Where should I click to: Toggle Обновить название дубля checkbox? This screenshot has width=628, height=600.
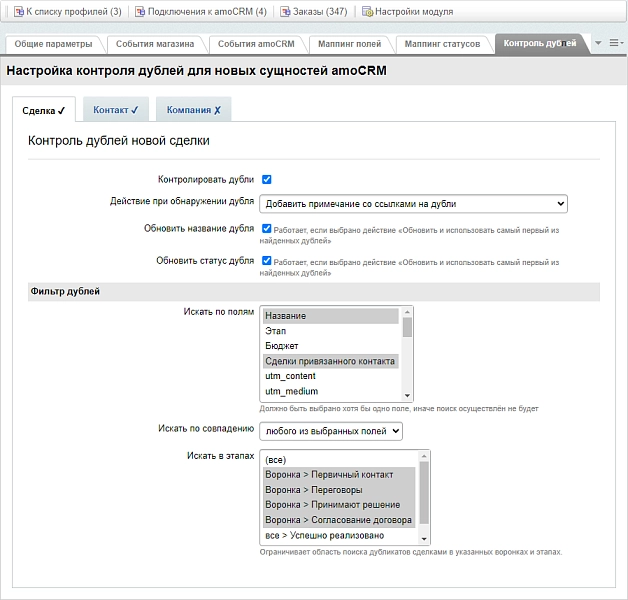click(x=267, y=228)
